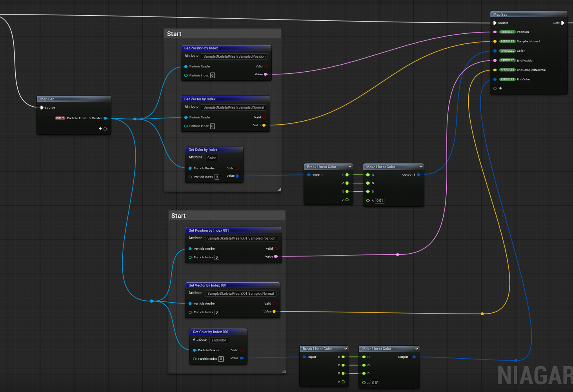The height and width of the screenshot is (392, 573).
Task: Click the upper Start comment box header
Action: pos(222,34)
